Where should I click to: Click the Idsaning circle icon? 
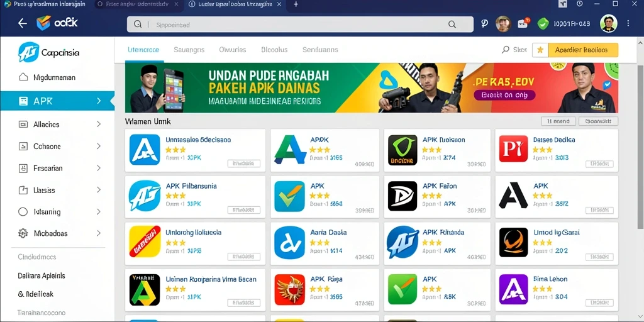tap(23, 212)
